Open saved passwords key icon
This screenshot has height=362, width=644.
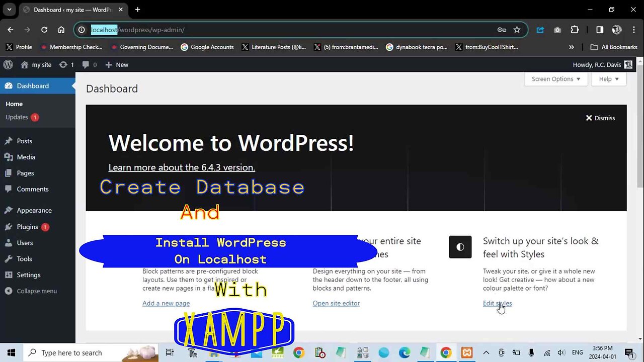pyautogui.click(x=502, y=30)
